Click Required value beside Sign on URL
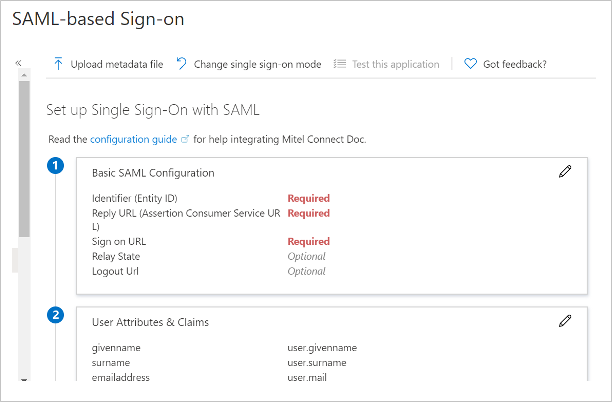The height and width of the screenshot is (402, 612). [309, 242]
